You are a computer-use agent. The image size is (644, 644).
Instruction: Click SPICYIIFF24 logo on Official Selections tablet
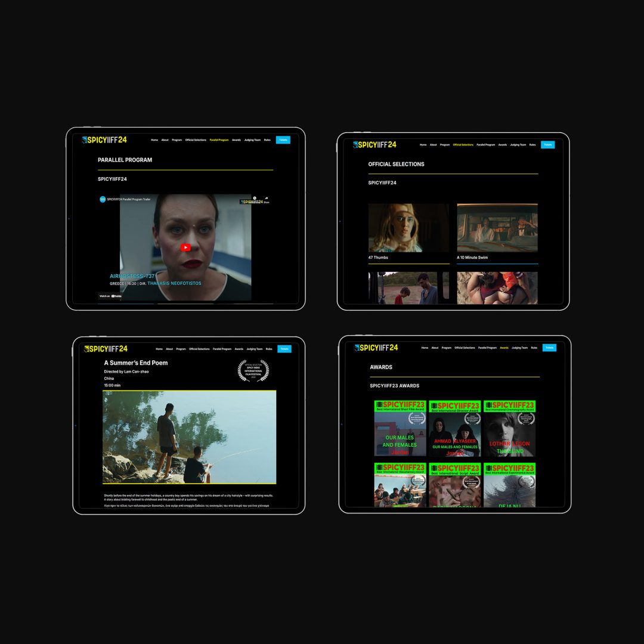(x=374, y=144)
